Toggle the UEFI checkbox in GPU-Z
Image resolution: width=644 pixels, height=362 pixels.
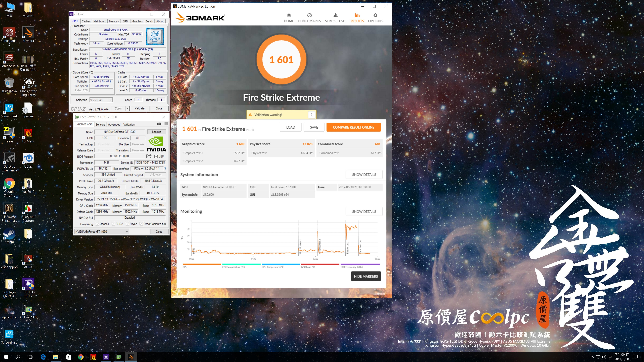(156, 156)
